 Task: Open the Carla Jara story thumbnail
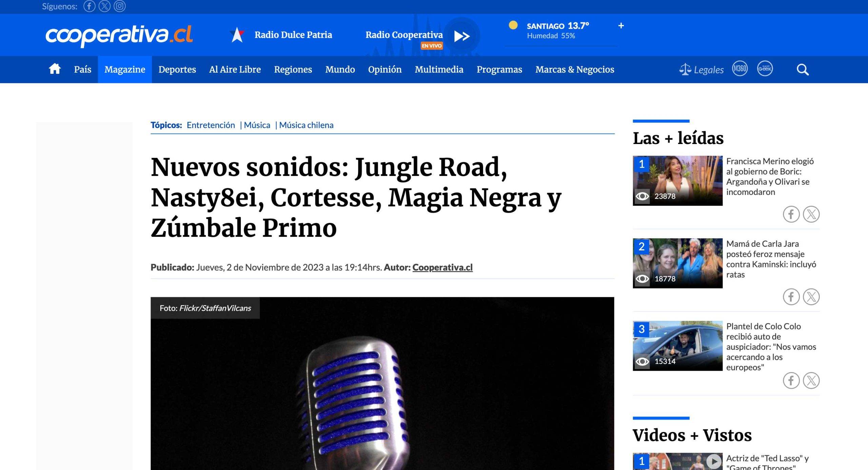click(677, 263)
